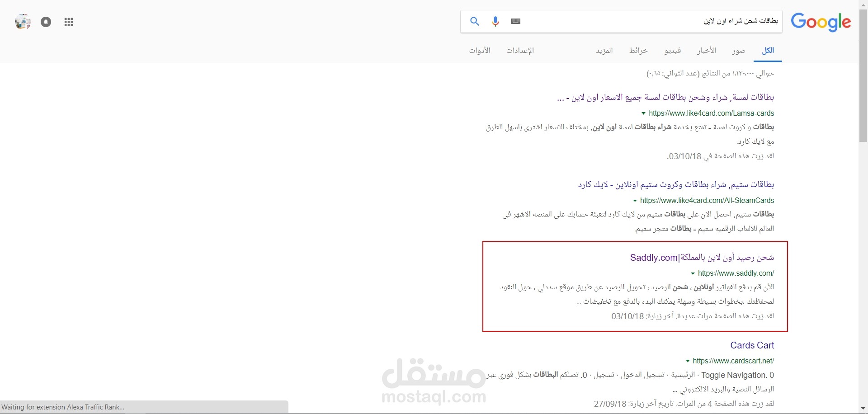
Task: Start voice search with microphone icon
Action: (495, 21)
